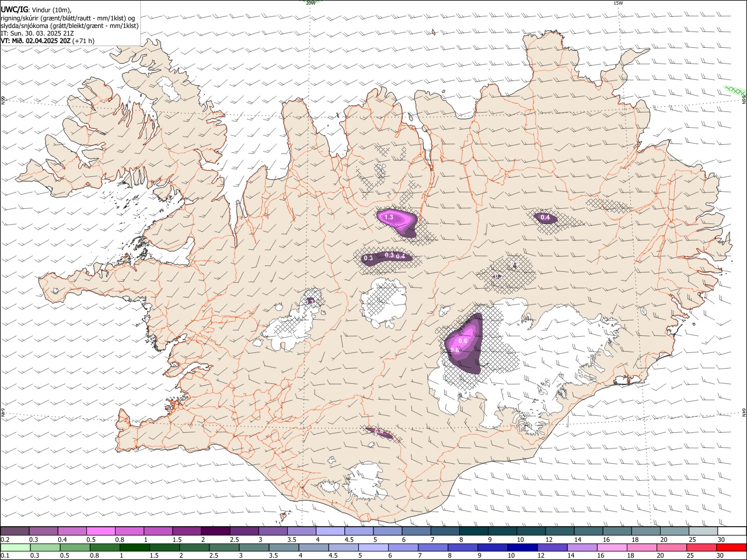Pick the light periwinkle 4–4.5 swatch, upper scale
This screenshot has height=560, width=747.
(x=330, y=531)
